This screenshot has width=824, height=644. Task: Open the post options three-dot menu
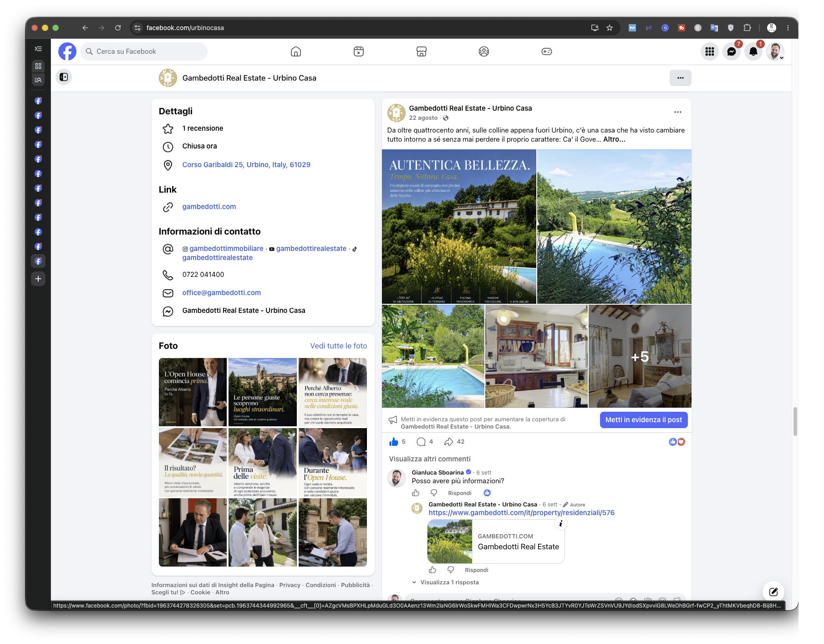click(x=677, y=112)
